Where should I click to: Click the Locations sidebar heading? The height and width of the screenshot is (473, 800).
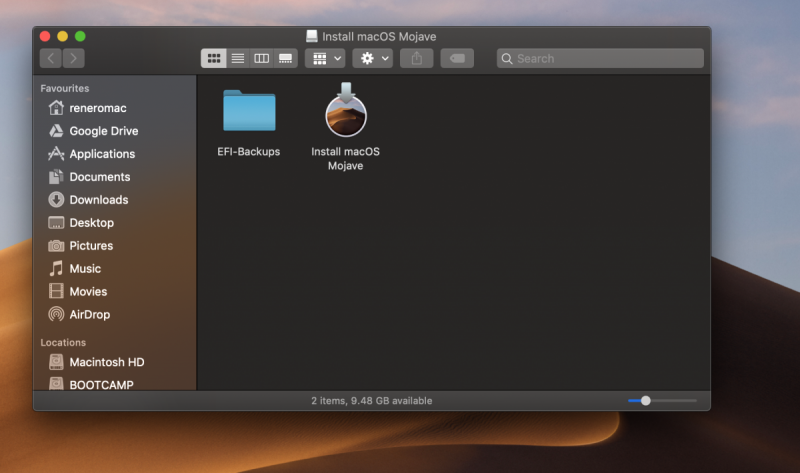[x=63, y=342]
